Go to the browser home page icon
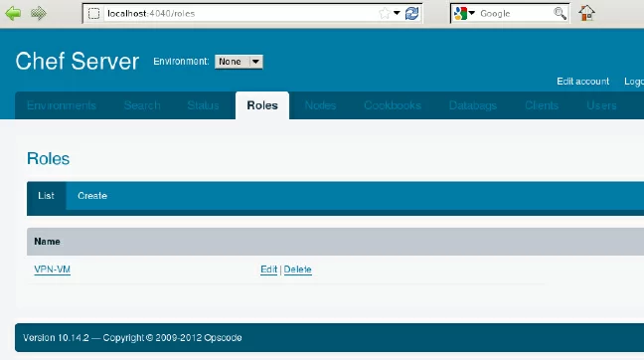Screen dimensions: 644x360 [586, 13]
